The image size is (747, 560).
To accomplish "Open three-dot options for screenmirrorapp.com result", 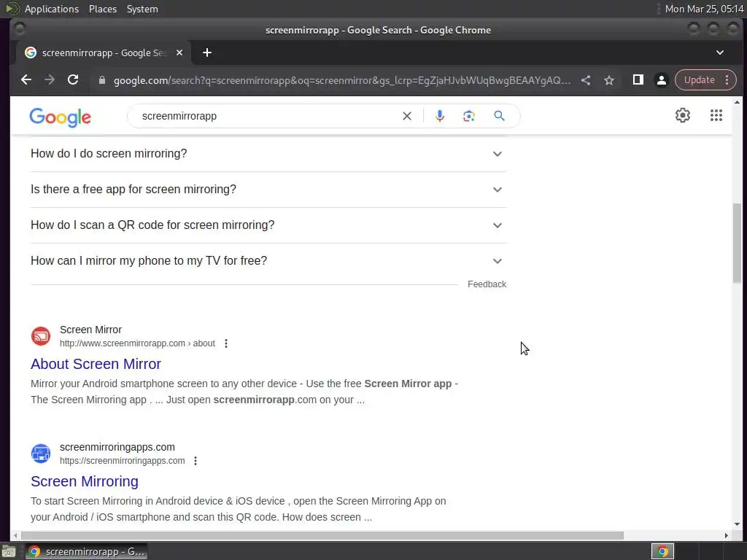I will [226, 343].
